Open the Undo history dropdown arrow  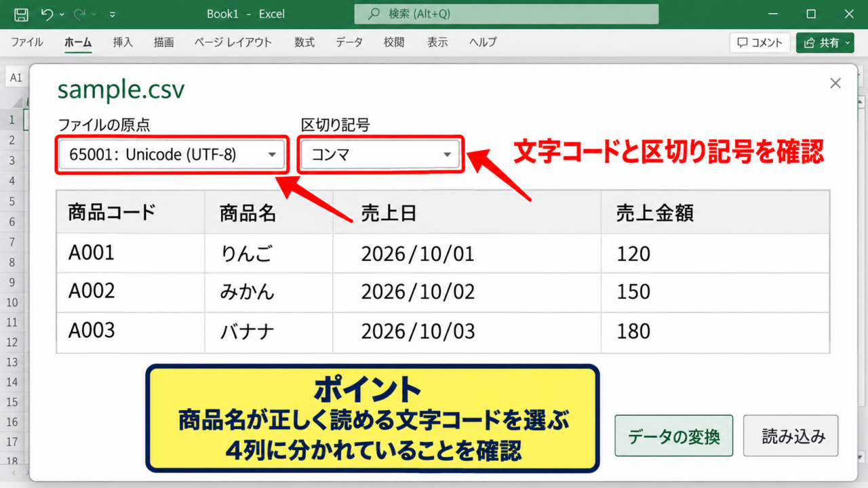point(62,14)
